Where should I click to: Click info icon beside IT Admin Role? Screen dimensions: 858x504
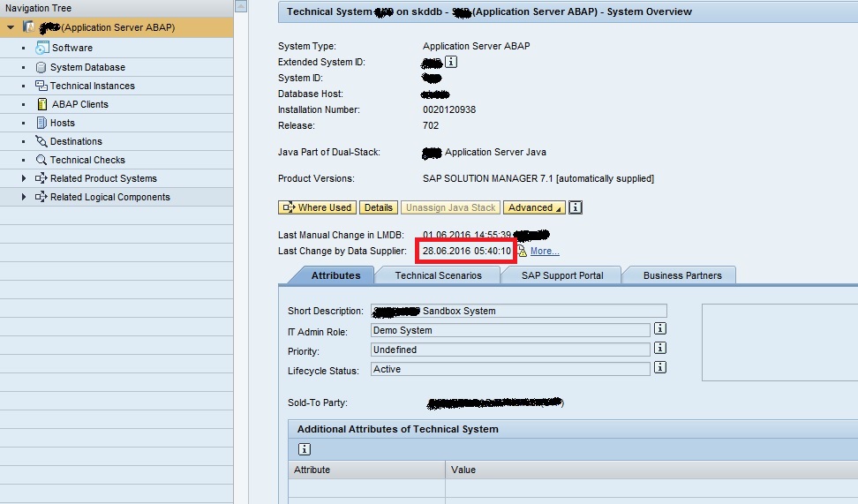pos(659,329)
